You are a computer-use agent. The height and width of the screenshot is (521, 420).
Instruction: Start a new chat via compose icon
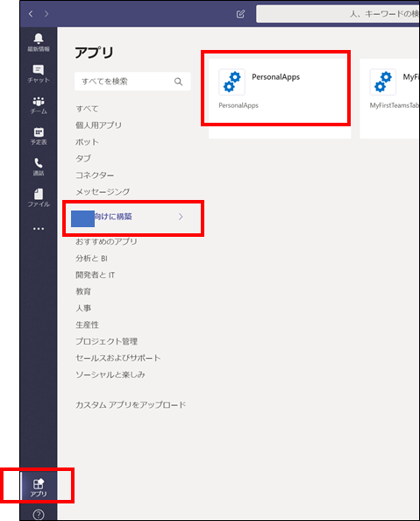[240, 14]
